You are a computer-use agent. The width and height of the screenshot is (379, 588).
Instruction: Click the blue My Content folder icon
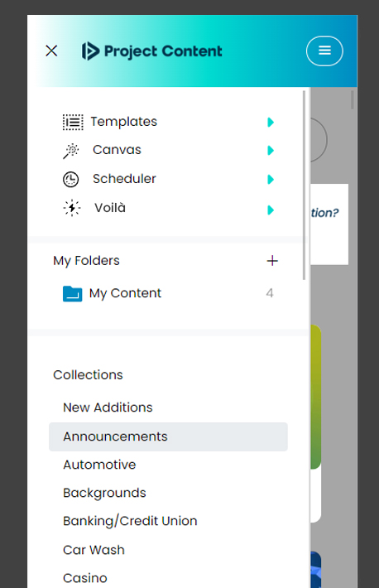pyautogui.click(x=72, y=294)
